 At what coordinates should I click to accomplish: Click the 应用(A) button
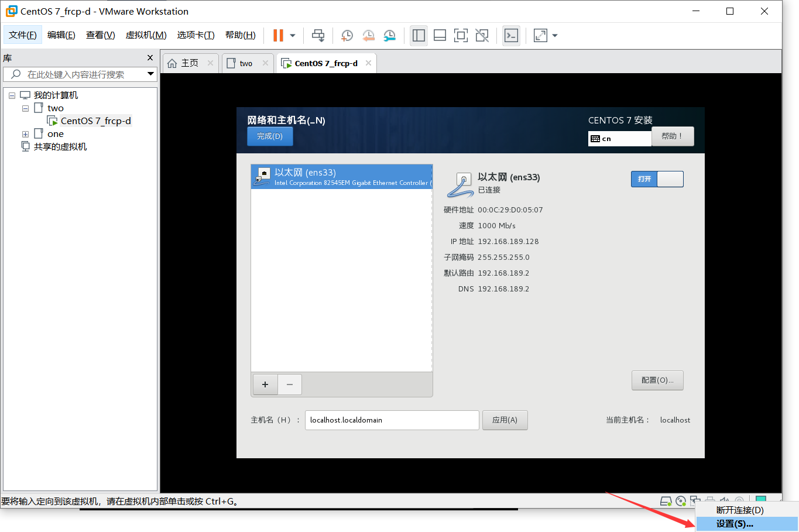pos(505,420)
